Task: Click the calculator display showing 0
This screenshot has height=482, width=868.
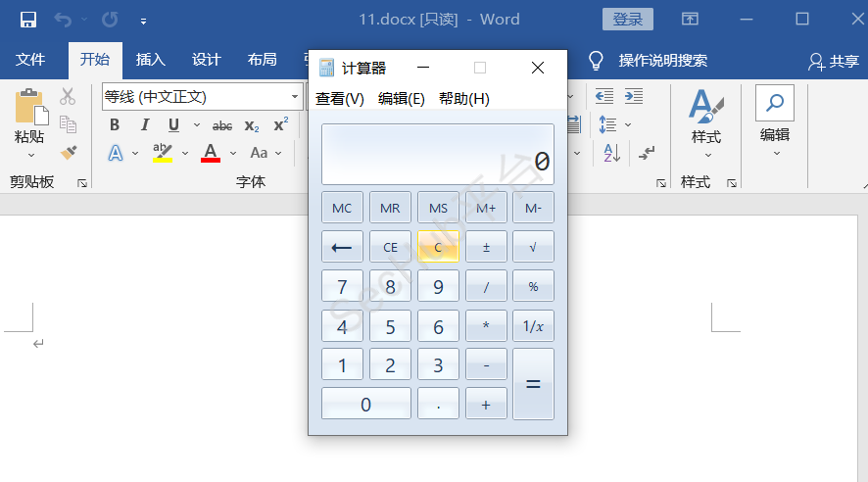Action: (x=438, y=155)
